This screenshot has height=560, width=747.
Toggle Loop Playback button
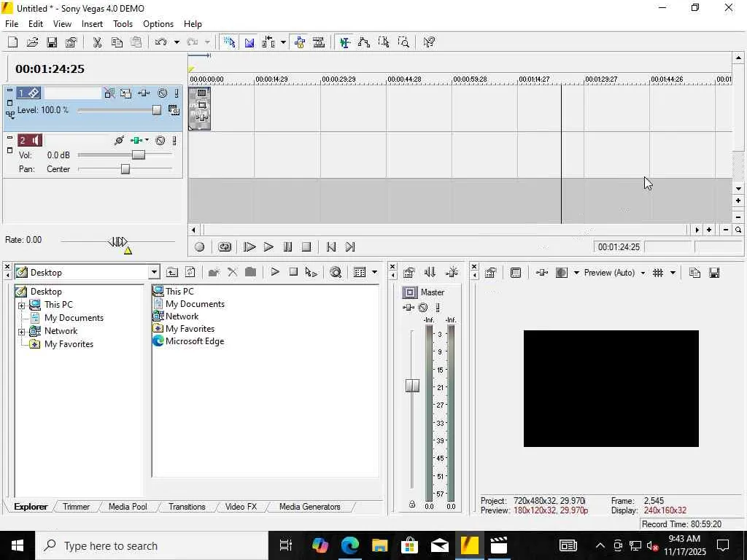(225, 246)
